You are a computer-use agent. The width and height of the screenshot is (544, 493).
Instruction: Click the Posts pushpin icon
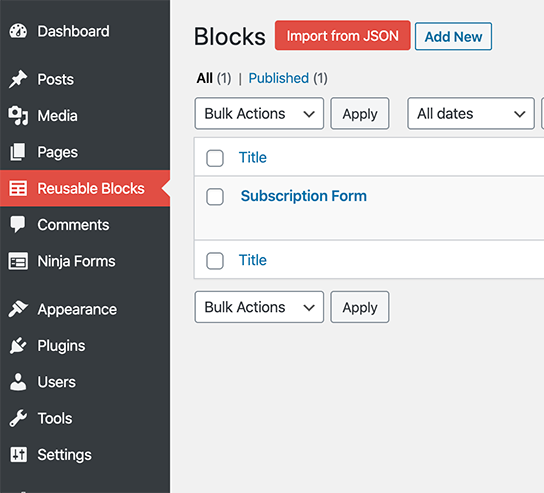click(x=18, y=79)
